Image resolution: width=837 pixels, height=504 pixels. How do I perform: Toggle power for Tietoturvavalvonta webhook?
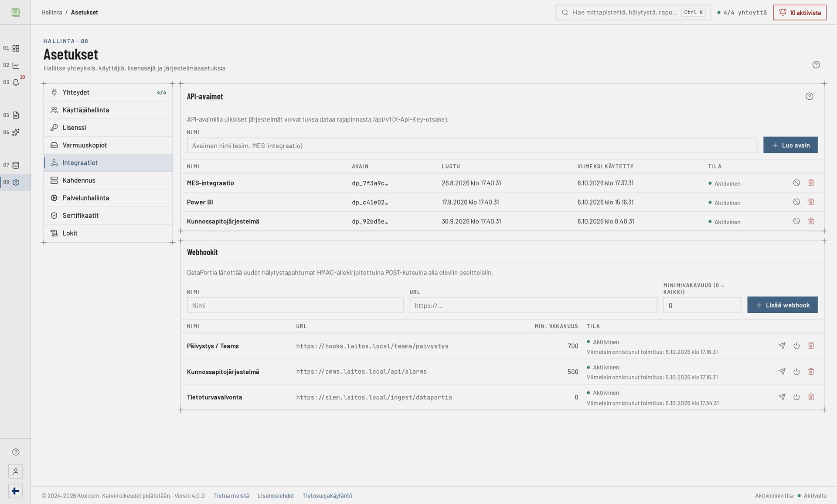click(x=796, y=397)
